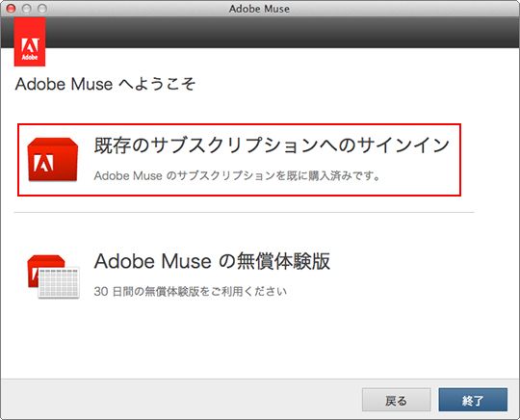
Task: Click the dark header banner bar
Action: coord(282,33)
